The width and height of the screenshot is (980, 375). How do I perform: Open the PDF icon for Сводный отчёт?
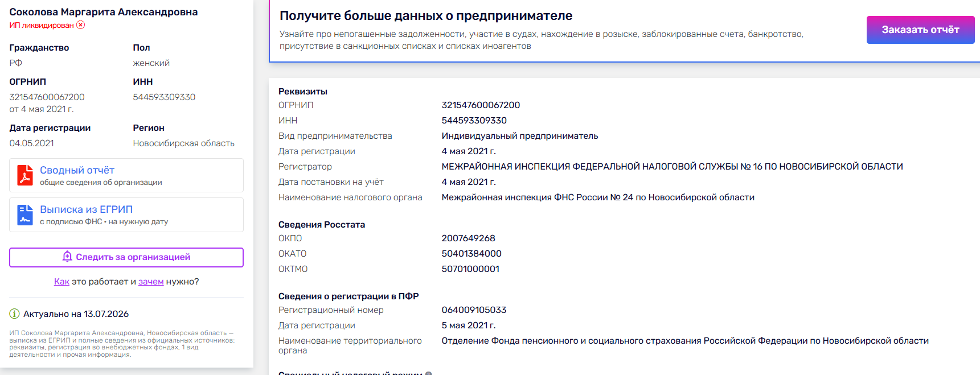tap(25, 175)
